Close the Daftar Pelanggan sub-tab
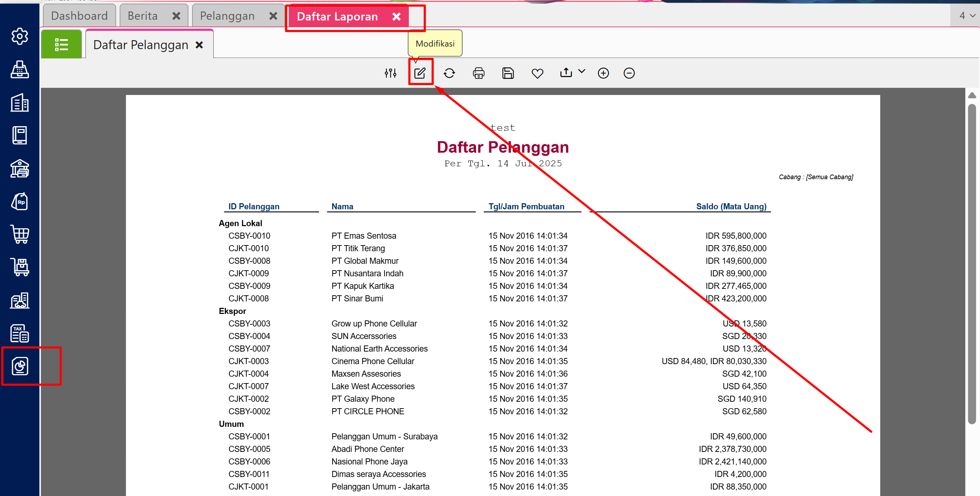The height and width of the screenshot is (496, 980). pos(199,45)
